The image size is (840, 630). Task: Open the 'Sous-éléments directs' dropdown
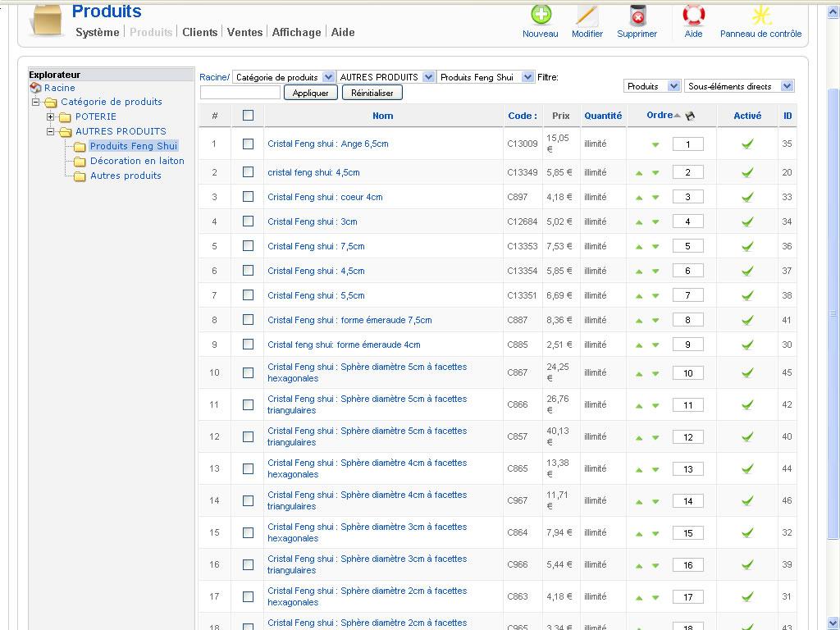click(739, 86)
